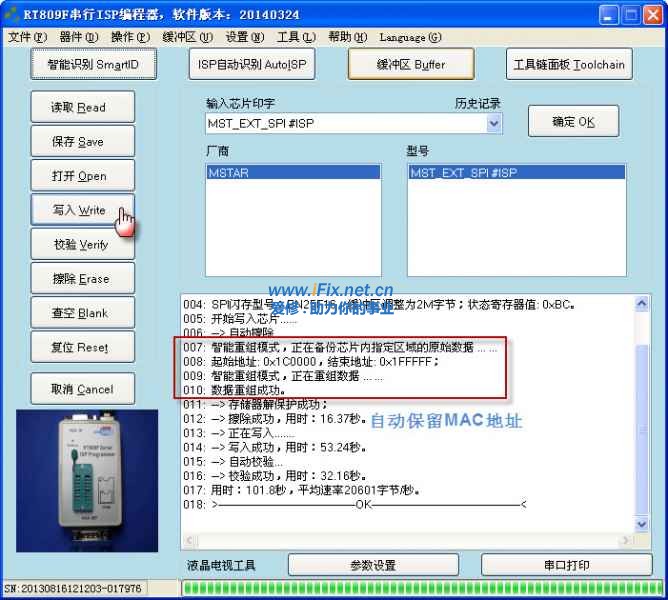Image resolution: width=668 pixels, height=600 pixels.
Task: Click the RT809F title bar app icon
Action: (x=14, y=15)
